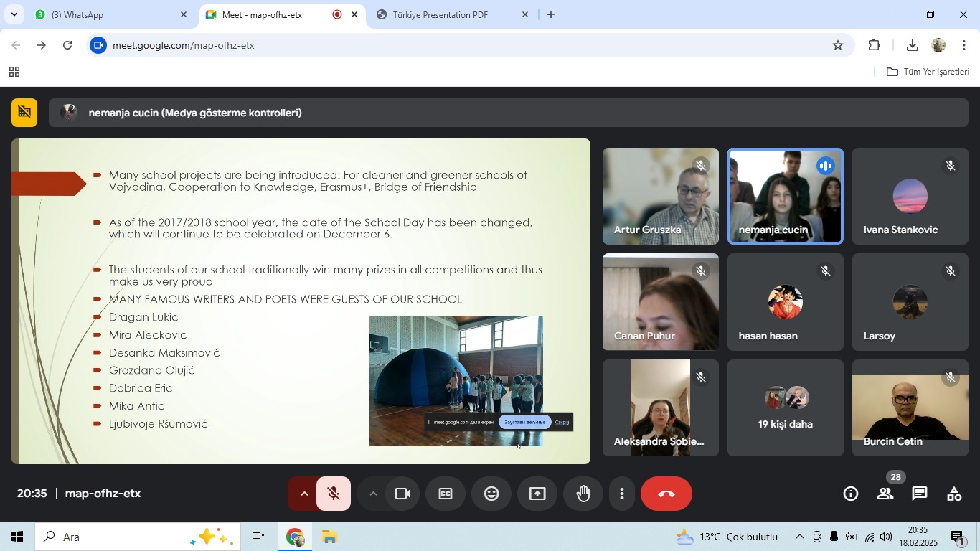
Task: Show the participants list with 28 badge
Action: click(885, 494)
